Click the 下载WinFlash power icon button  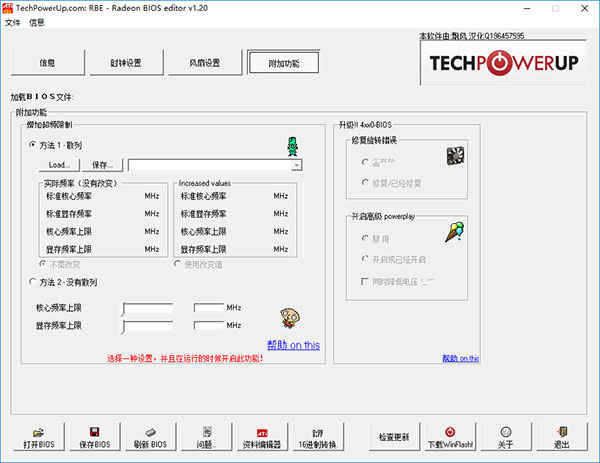click(450, 437)
